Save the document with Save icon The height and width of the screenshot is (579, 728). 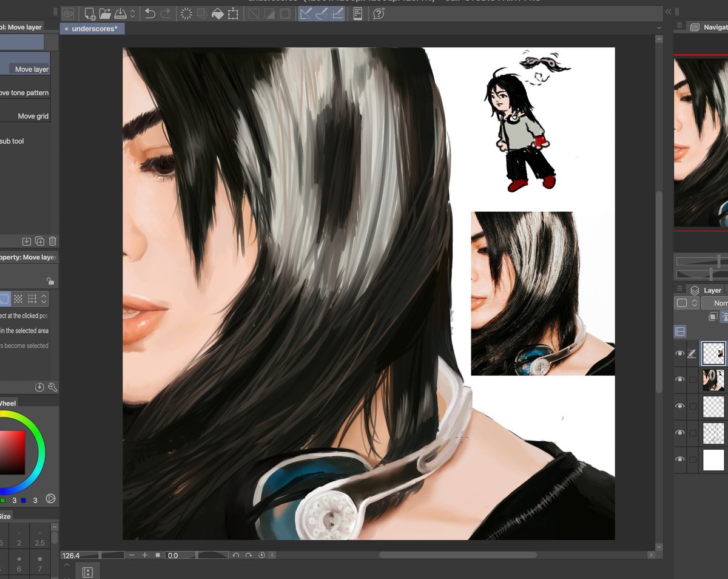tap(120, 13)
